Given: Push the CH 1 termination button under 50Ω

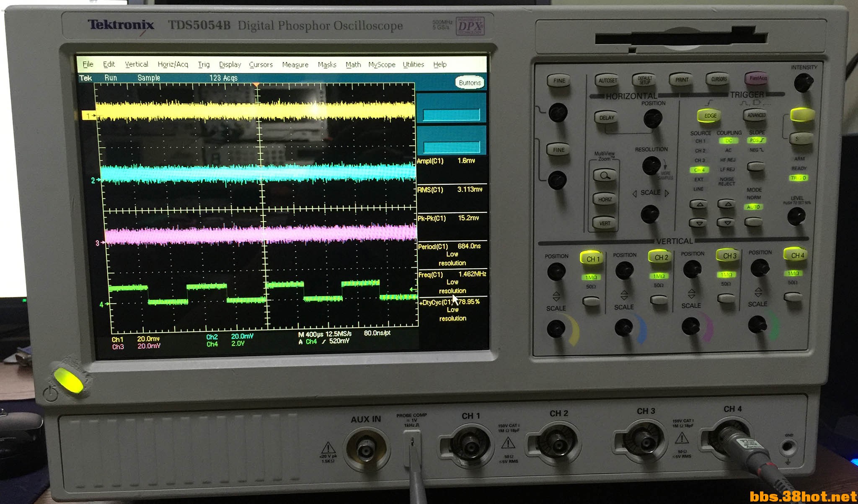Looking at the screenshot, I should [x=591, y=300].
